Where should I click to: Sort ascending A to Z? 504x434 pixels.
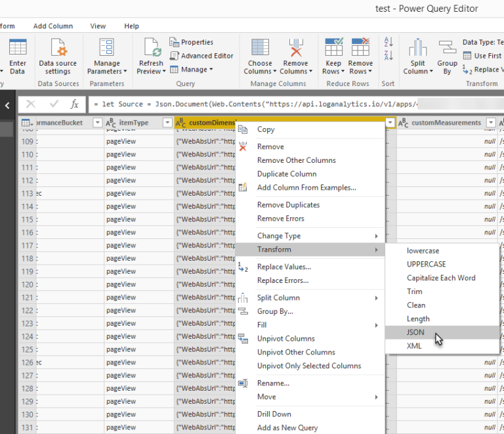pyautogui.click(x=388, y=42)
